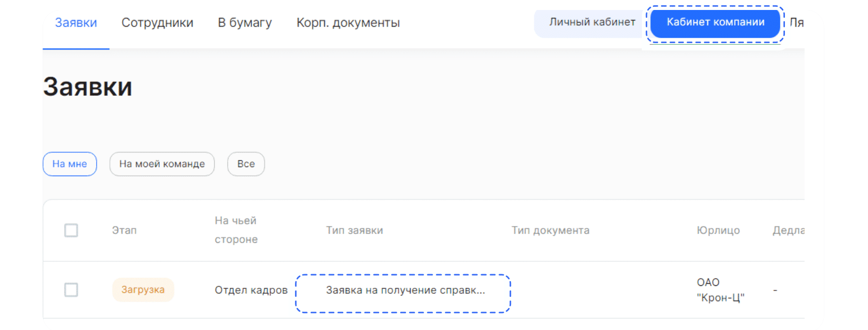Filter requests by На моей команде
This screenshot has width=868, height=330.
(x=162, y=164)
